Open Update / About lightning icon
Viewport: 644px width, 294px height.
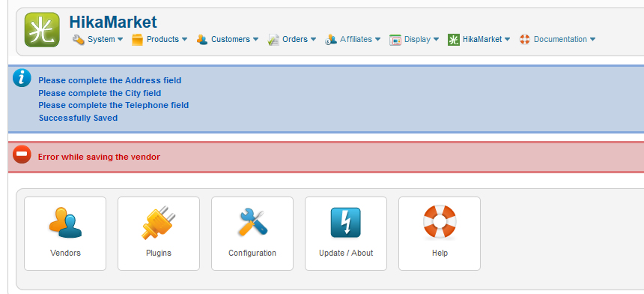click(346, 223)
